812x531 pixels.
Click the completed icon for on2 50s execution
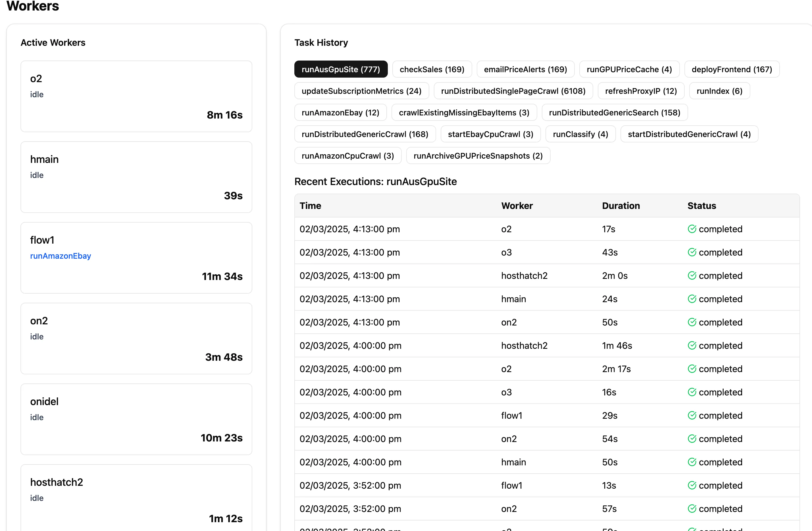692,322
